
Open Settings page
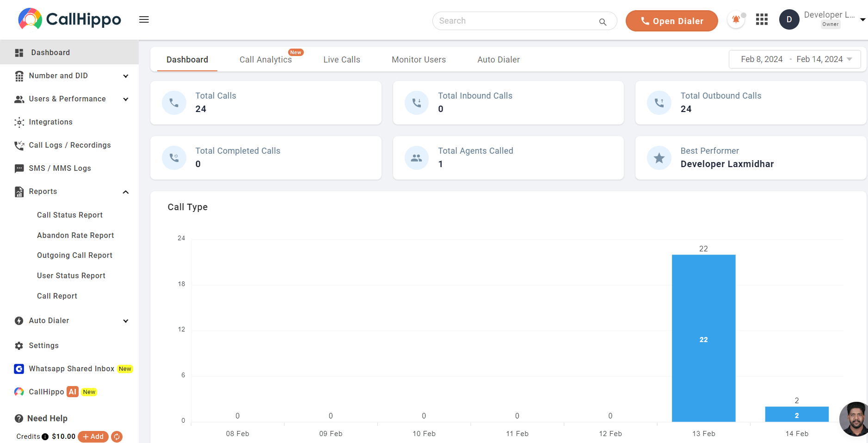43,346
